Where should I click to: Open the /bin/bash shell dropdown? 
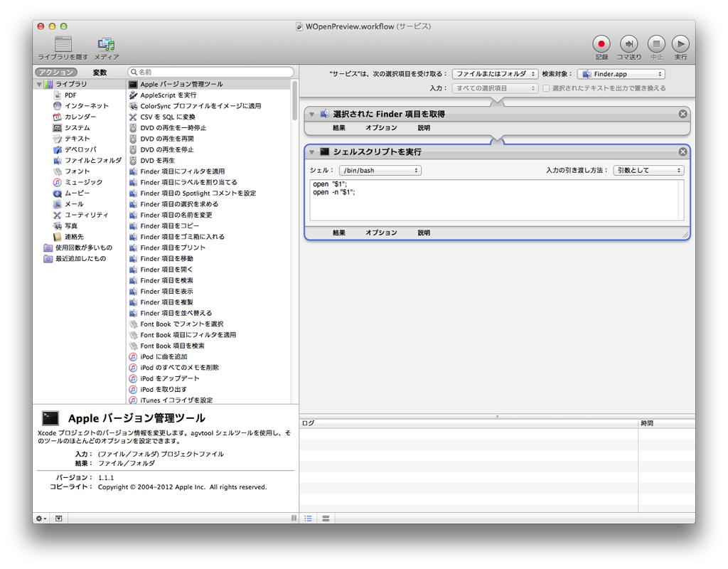380,171
